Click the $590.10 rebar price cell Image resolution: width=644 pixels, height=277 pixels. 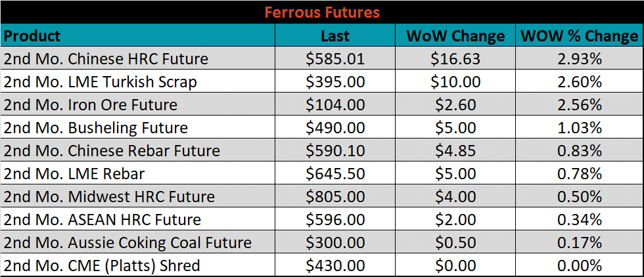click(x=335, y=150)
